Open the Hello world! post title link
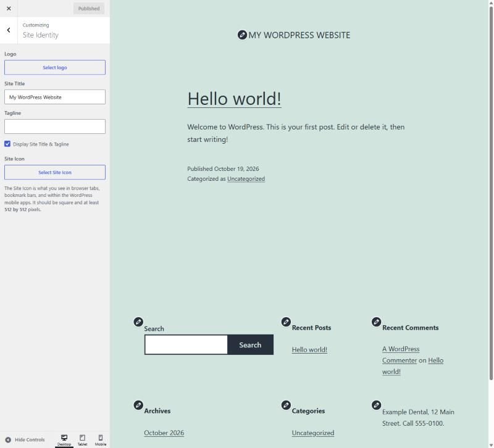This screenshot has height=448, width=494. click(x=234, y=99)
